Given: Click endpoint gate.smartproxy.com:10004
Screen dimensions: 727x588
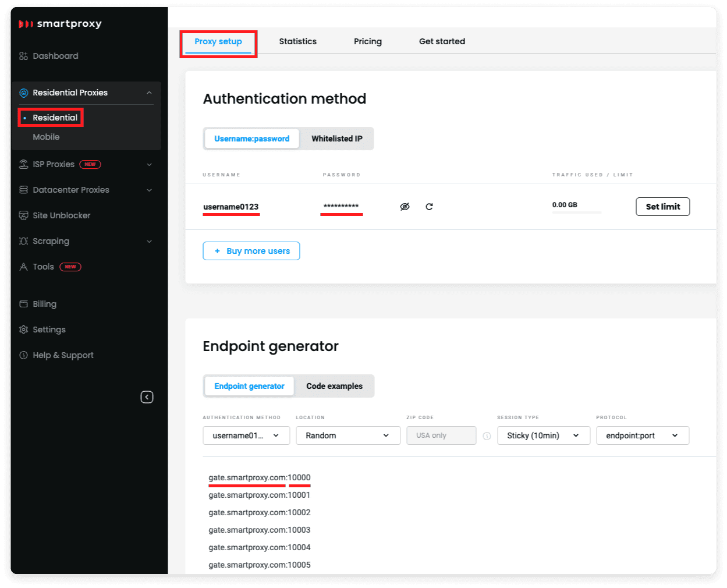Looking at the screenshot, I should click(x=260, y=547).
